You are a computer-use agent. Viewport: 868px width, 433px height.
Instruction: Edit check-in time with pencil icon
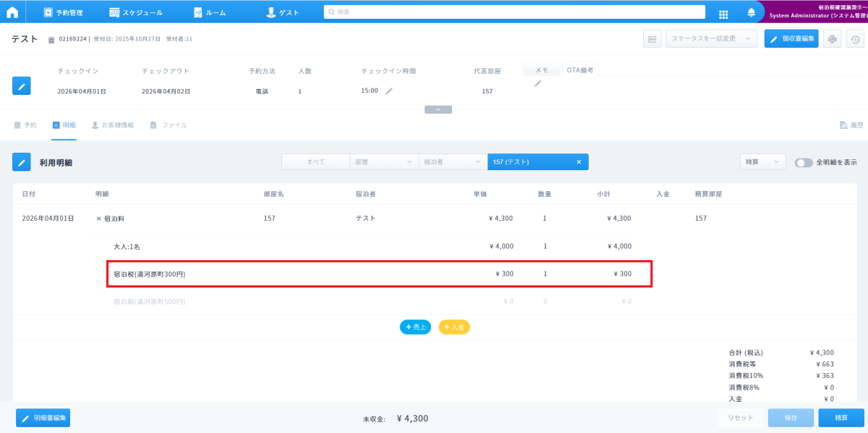click(x=389, y=91)
